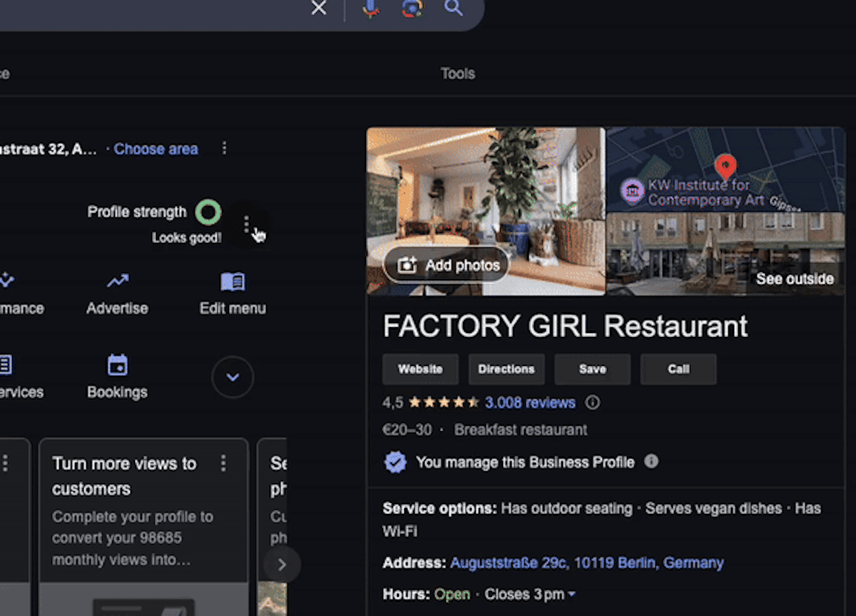Open the See outside street view thumbnail
This screenshot has height=616, width=856.
pos(725,254)
